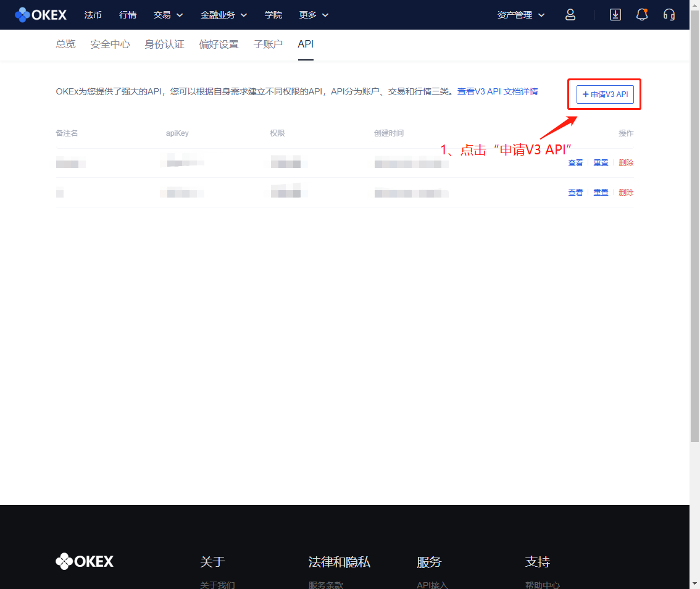Screen dimensions: 700x589
Task: Click 查看 for the first API key
Action: point(575,163)
